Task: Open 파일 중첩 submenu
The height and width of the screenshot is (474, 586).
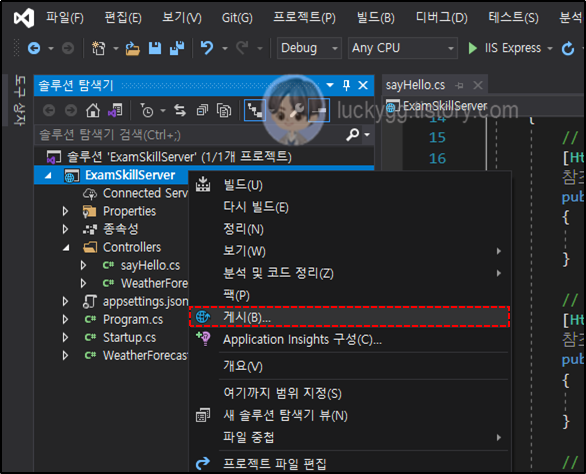Action: (x=349, y=437)
